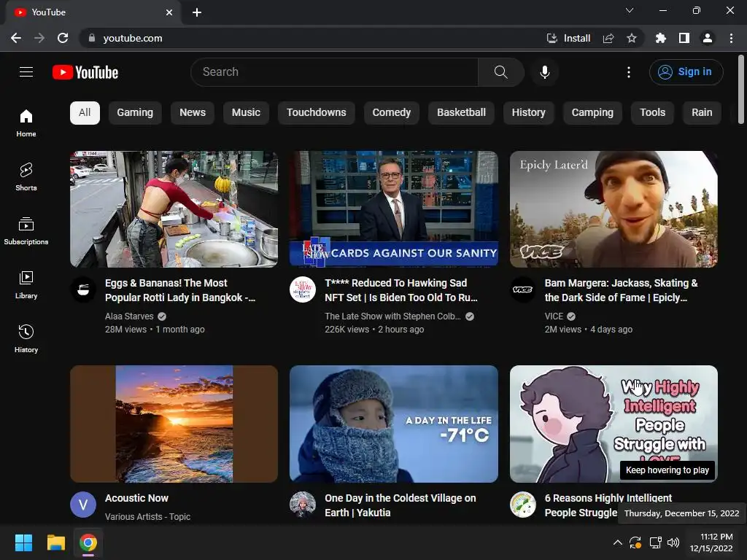This screenshot has height=560, width=747.
Task: Open YouTube settings three-dot menu
Action: (x=628, y=72)
